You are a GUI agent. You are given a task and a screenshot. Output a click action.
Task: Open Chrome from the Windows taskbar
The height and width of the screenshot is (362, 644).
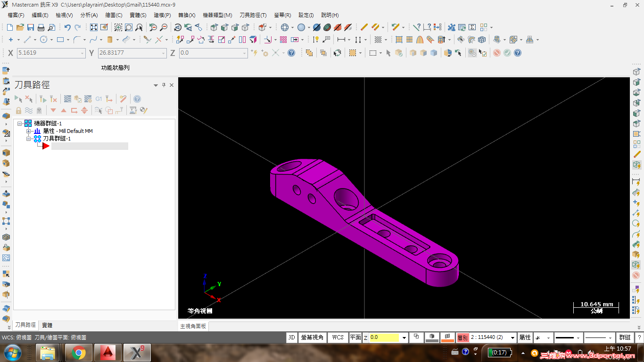click(78, 353)
